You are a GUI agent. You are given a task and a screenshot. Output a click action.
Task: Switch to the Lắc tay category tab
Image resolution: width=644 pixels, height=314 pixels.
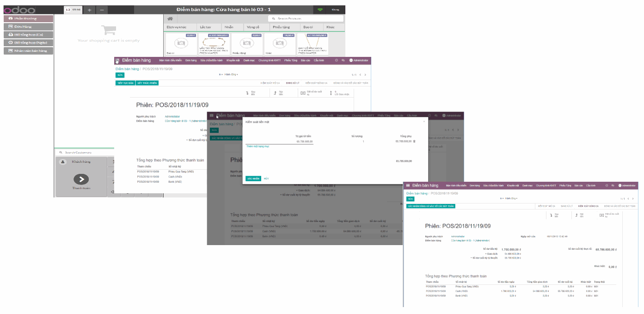click(205, 27)
